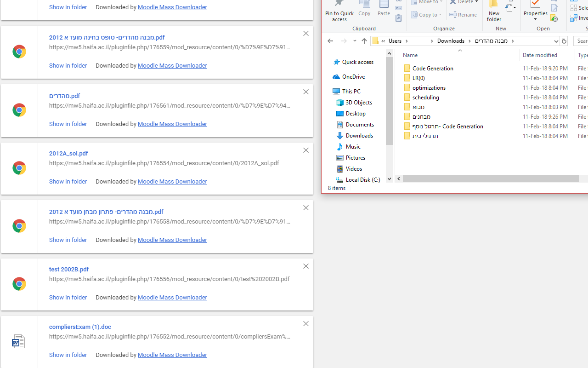
Task: Click the Forward arrow in File Explorer
Action: [x=344, y=41]
